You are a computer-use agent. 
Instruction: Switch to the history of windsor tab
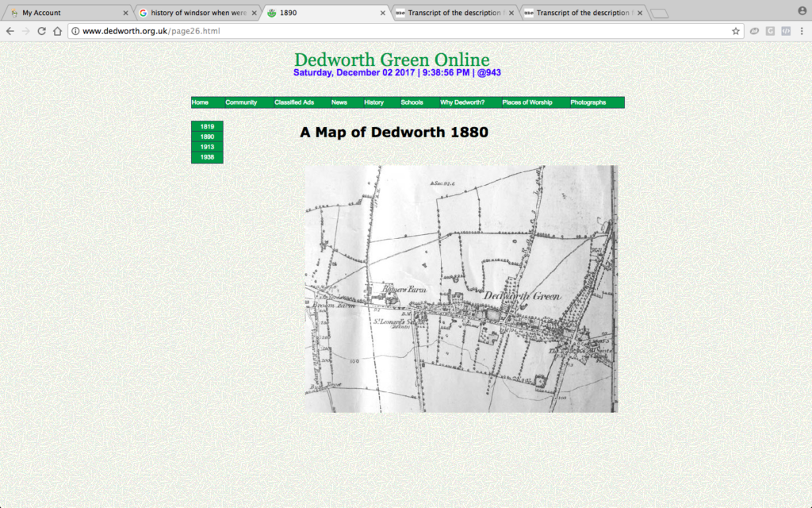point(197,13)
